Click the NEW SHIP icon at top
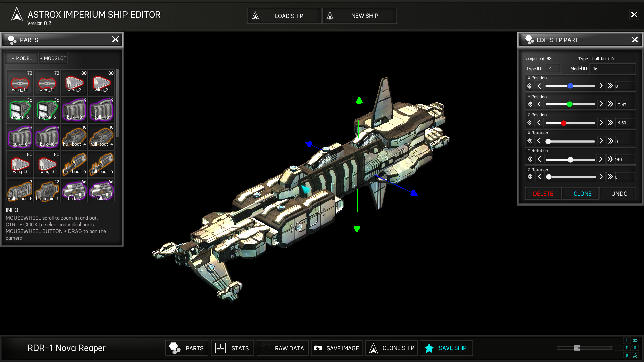The width and height of the screenshot is (644, 362). point(330,15)
